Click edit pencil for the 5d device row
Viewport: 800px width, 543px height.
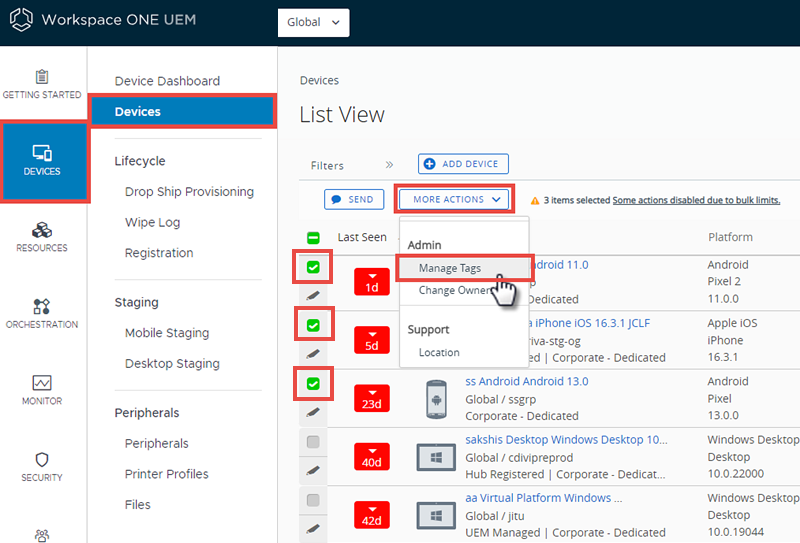coord(313,353)
